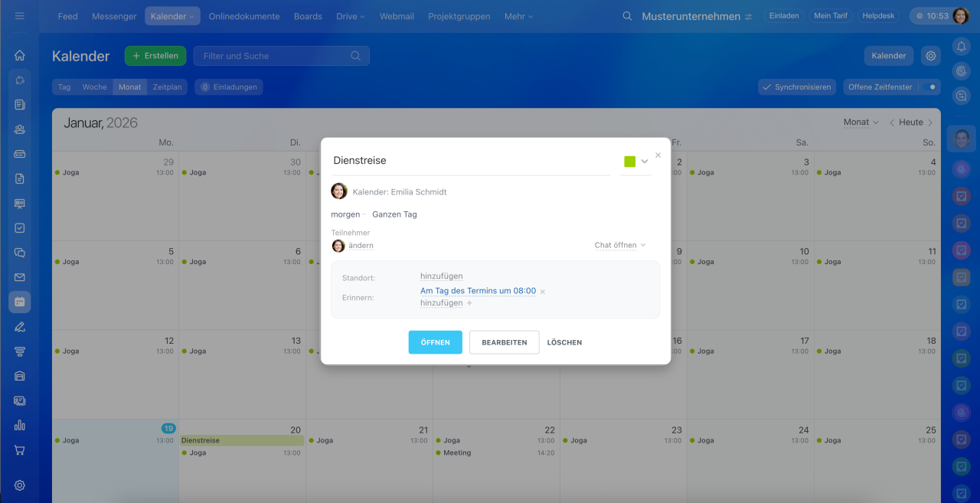The width and height of the screenshot is (980, 503).
Task: Remove the 08:00 reminder with the x
Action: coord(543,292)
